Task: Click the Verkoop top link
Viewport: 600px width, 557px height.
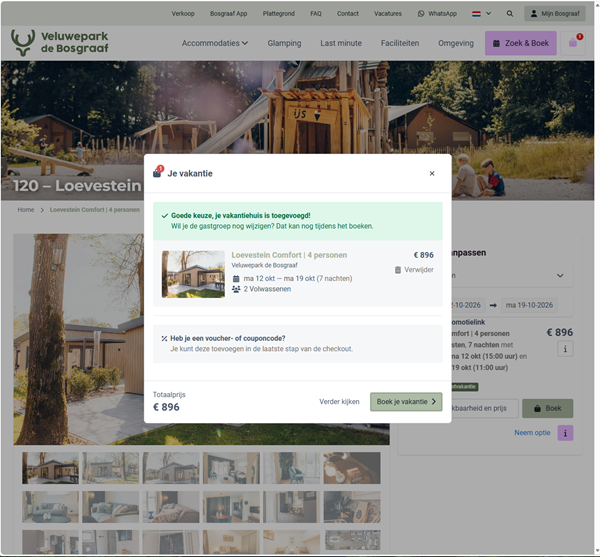Action: point(183,13)
